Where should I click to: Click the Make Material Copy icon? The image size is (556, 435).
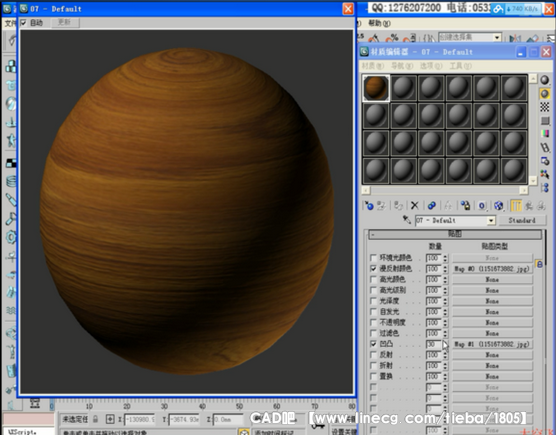431,206
